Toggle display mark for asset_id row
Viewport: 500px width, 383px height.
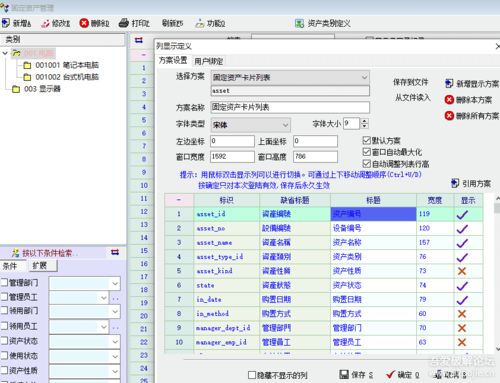[462, 215]
